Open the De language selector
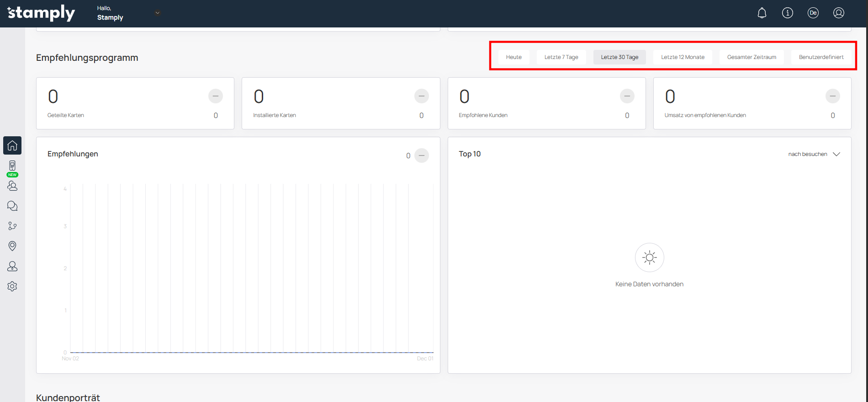The height and width of the screenshot is (402, 868). (813, 13)
